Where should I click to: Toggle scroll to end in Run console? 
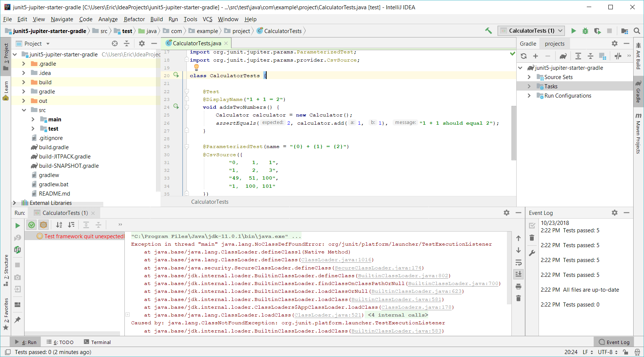coord(518,274)
